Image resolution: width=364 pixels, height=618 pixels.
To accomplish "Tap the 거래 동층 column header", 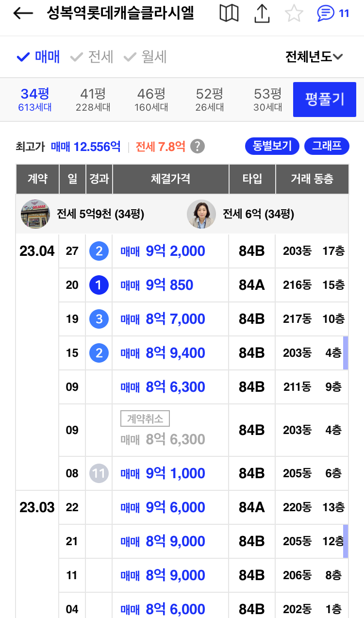I will (312, 179).
